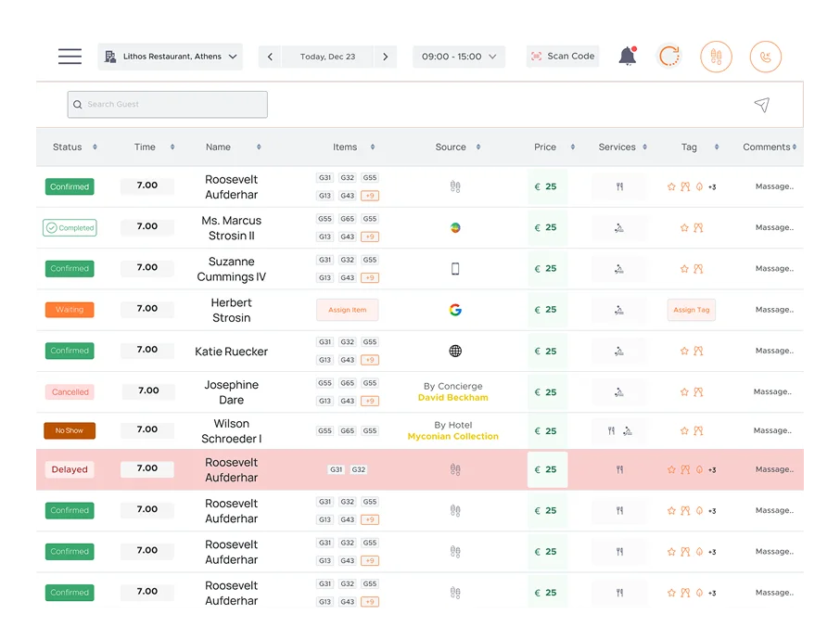Click star tag icon for Suzanne Cummings IV
This screenshot has height=640, width=840.
point(684,269)
